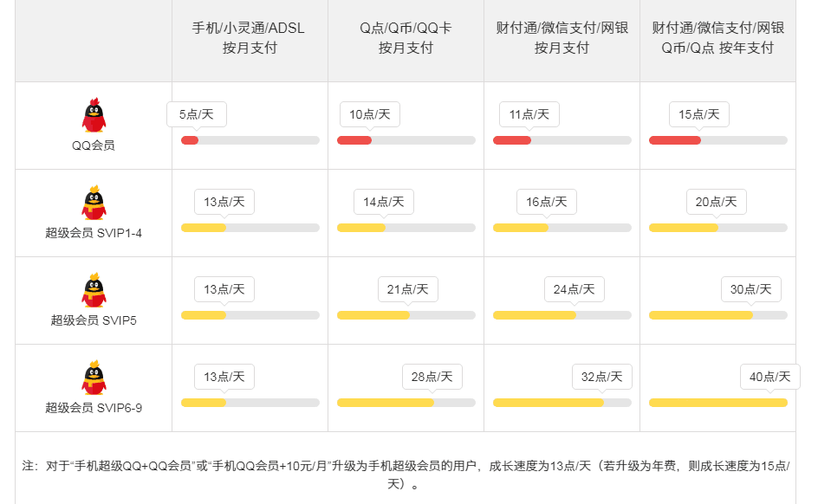Click the QQ会员 red penguin icon
This screenshot has width=818, height=504.
tap(94, 115)
